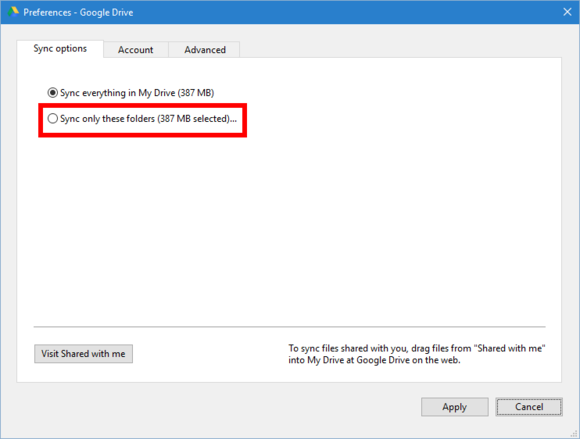Select the Sync options tab
This screenshot has width=580, height=439.
(x=60, y=48)
